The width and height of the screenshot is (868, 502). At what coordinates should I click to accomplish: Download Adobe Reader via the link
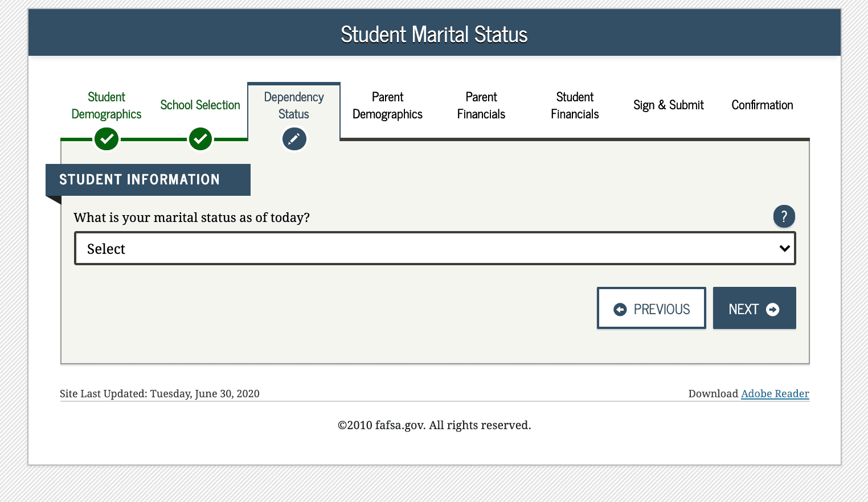pos(775,393)
